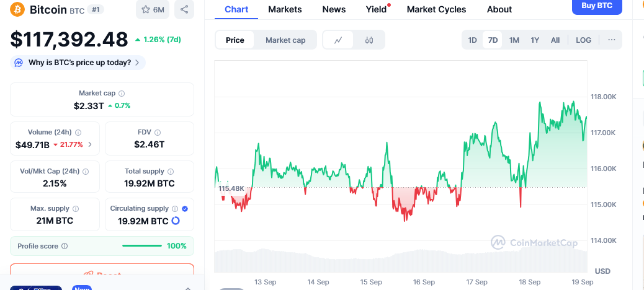Switch to candlestick chart icon
Viewport: 644px width, 290px height.
click(369, 40)
